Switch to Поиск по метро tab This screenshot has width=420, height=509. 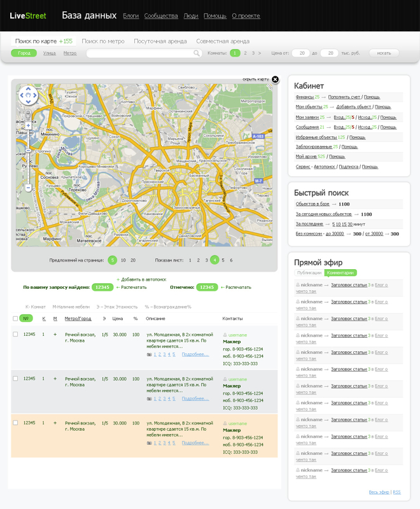tap(103, 41)
